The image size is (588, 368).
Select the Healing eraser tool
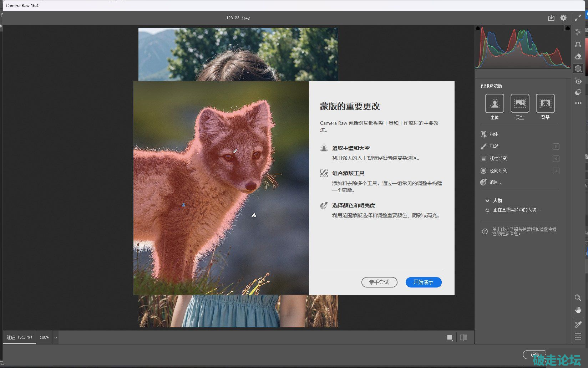[578, 56]
